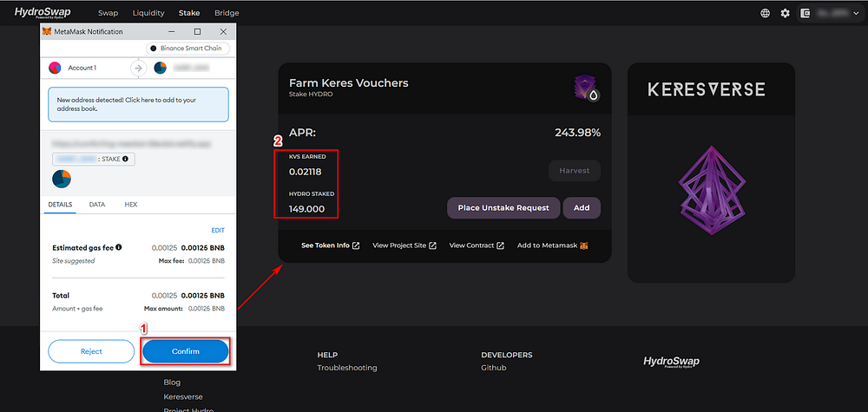Viewport: 868px width, 412px height.
Task: Maximize the MetaMask Notification window
Action: pyautogui.click(x=198, y=31)
